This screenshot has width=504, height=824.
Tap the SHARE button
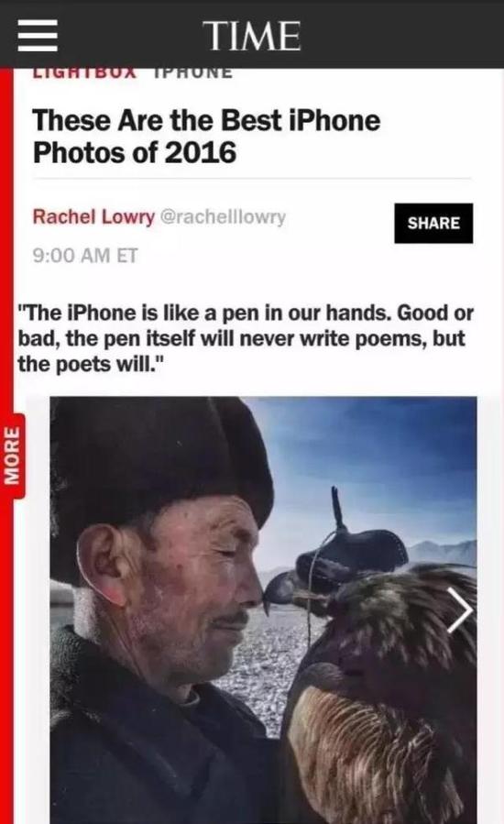click(433, 224)
